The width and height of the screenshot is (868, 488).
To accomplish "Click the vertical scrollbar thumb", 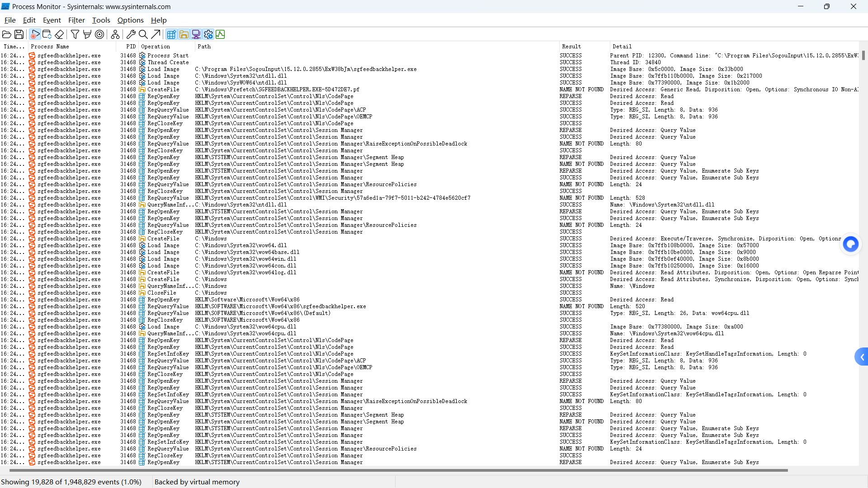I will 863,55.
